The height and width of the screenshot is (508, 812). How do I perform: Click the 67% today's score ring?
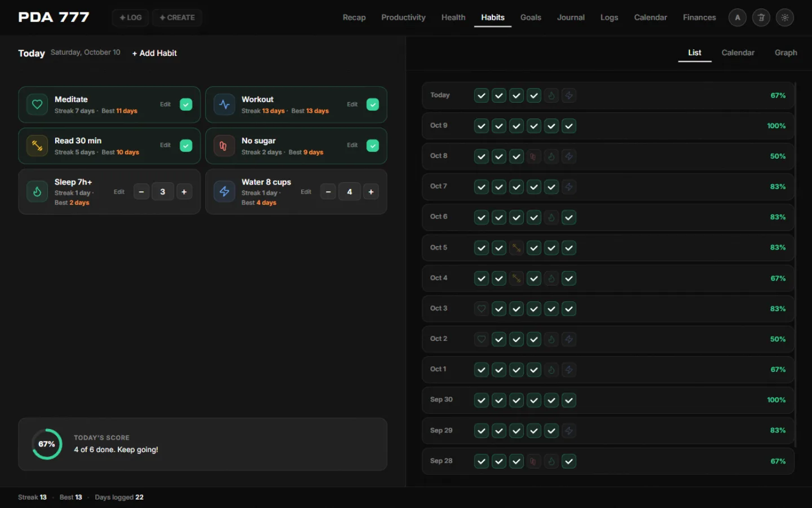point(47,444)
